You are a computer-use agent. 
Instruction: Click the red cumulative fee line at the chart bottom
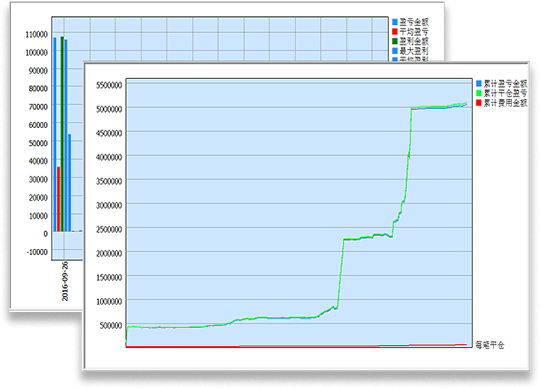click(x=297, y=346)
